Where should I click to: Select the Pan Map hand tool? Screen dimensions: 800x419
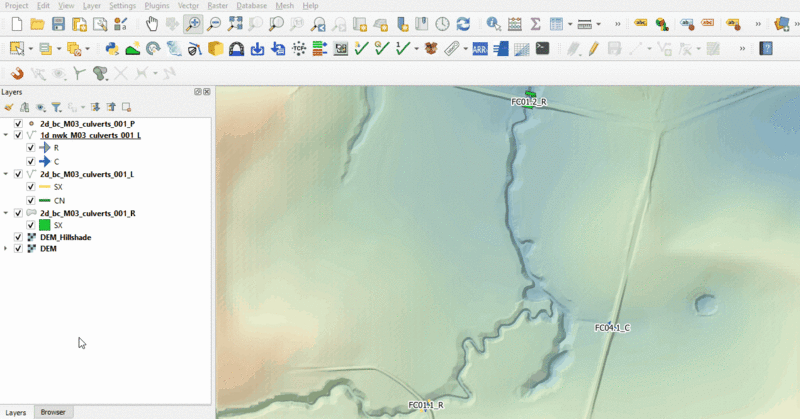click(151, 24)
